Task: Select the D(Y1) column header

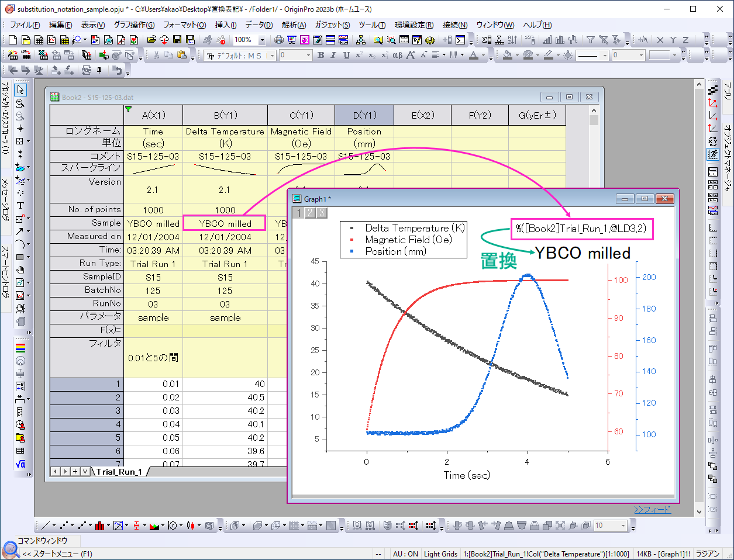Action: (364, 115)
